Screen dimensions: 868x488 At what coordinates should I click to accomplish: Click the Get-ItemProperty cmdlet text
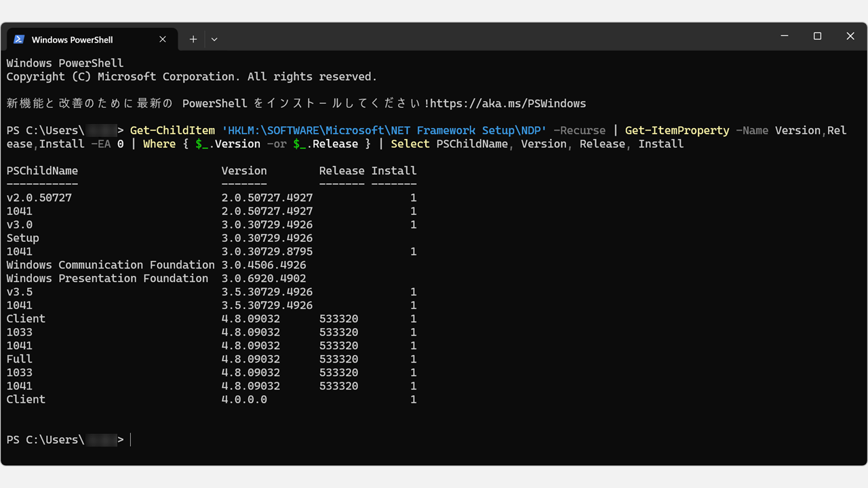(x=677, y=130)
